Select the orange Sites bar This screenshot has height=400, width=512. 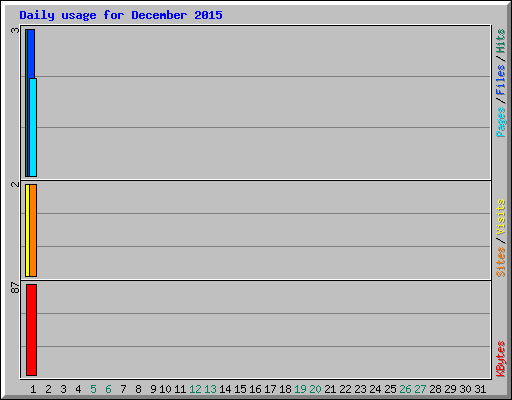point(33,230)
